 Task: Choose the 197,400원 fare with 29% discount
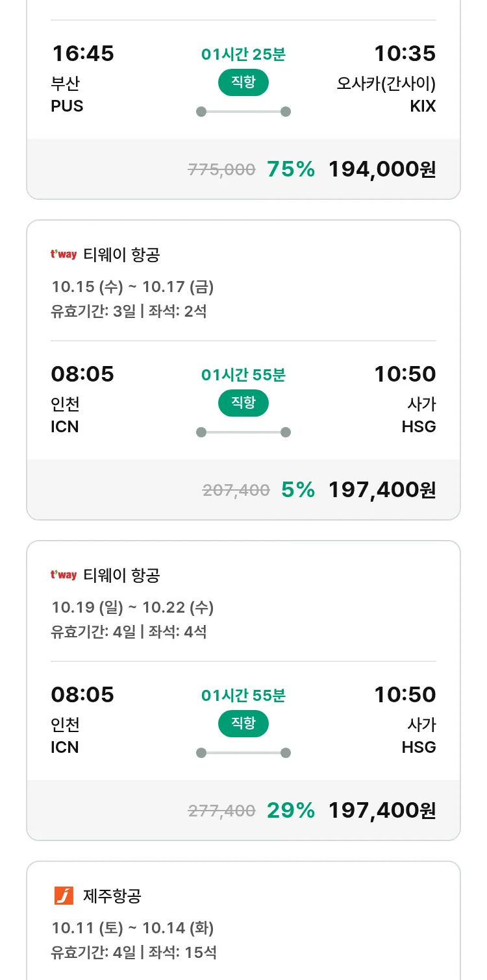[x=382, y=811]
